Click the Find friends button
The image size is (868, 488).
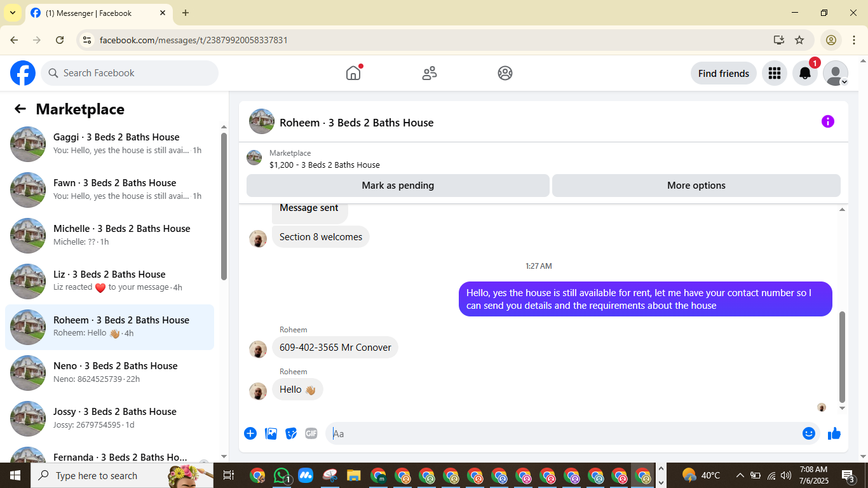pyautogui.click(x=723, y=73)
